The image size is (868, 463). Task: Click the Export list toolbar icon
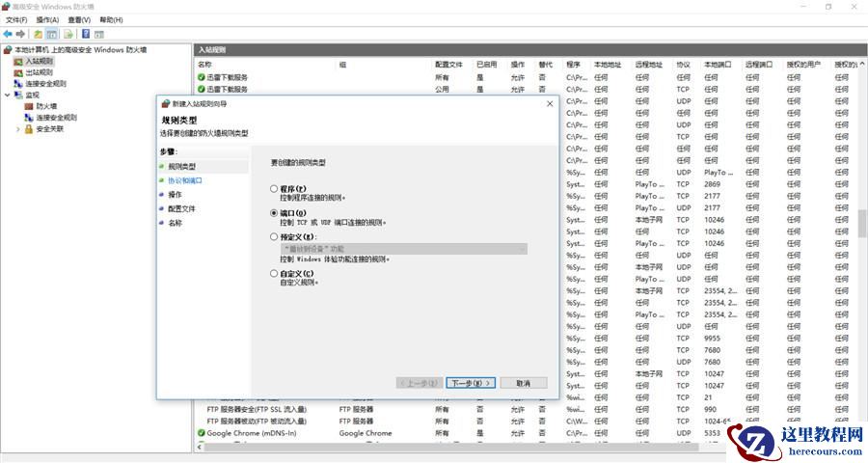(x=68, y=34)
